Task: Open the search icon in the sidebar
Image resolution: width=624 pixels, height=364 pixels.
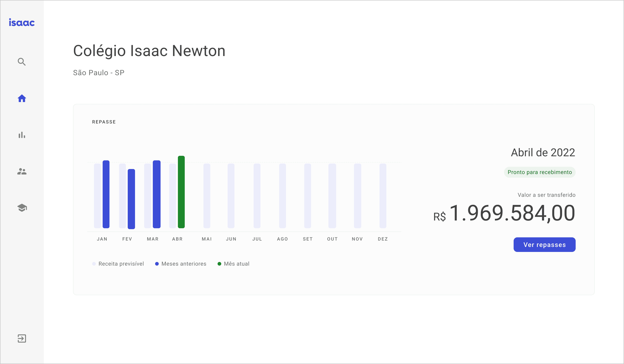Action: (22, 62)
